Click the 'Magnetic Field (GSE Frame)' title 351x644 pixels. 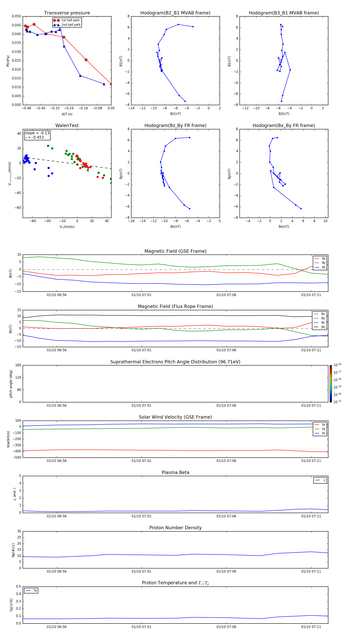[x=175, y=251]
